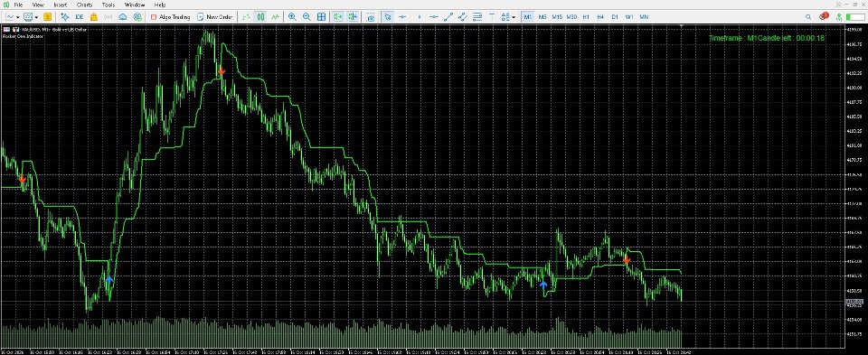
Task: Switch to H1 timeframe
Action: (x=586, y=16)
